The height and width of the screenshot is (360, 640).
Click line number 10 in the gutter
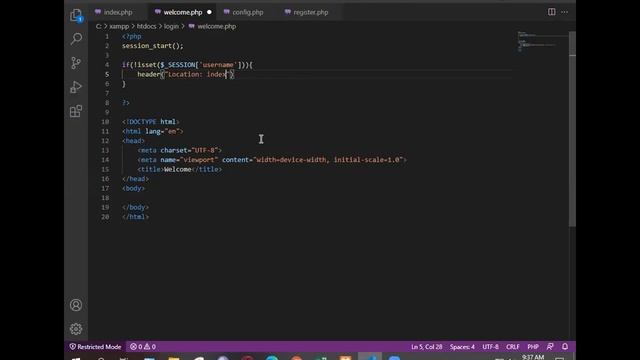[x=105, y=122]
